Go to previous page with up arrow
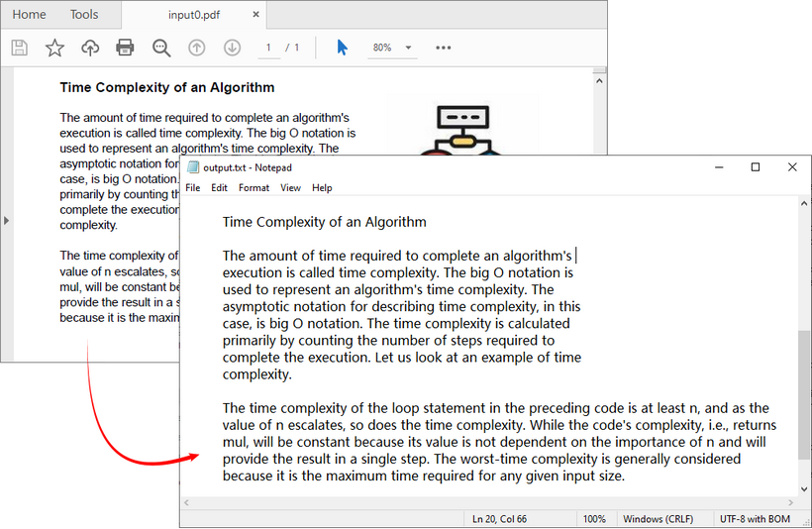812x529 pixels. (196, 48)
